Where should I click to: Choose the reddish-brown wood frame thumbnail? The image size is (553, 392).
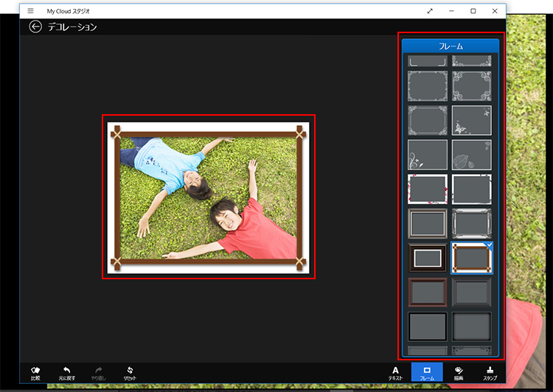[x=428, y=292]
